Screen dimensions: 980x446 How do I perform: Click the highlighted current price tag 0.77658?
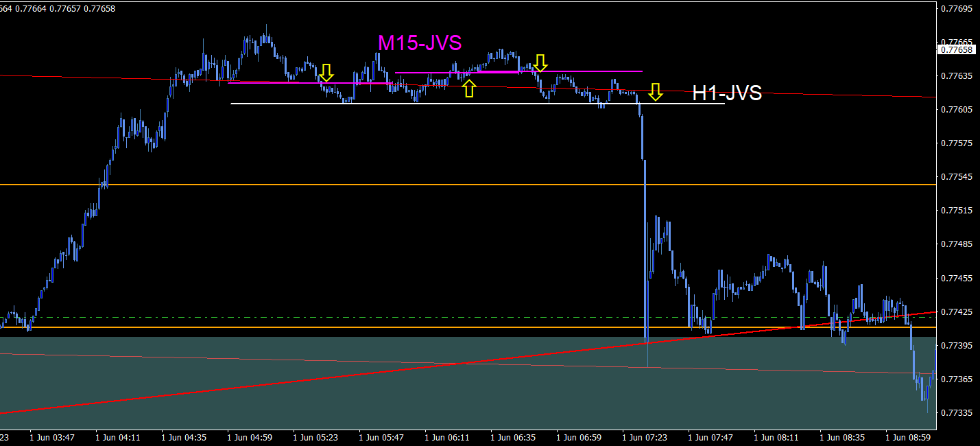point(958,49)
